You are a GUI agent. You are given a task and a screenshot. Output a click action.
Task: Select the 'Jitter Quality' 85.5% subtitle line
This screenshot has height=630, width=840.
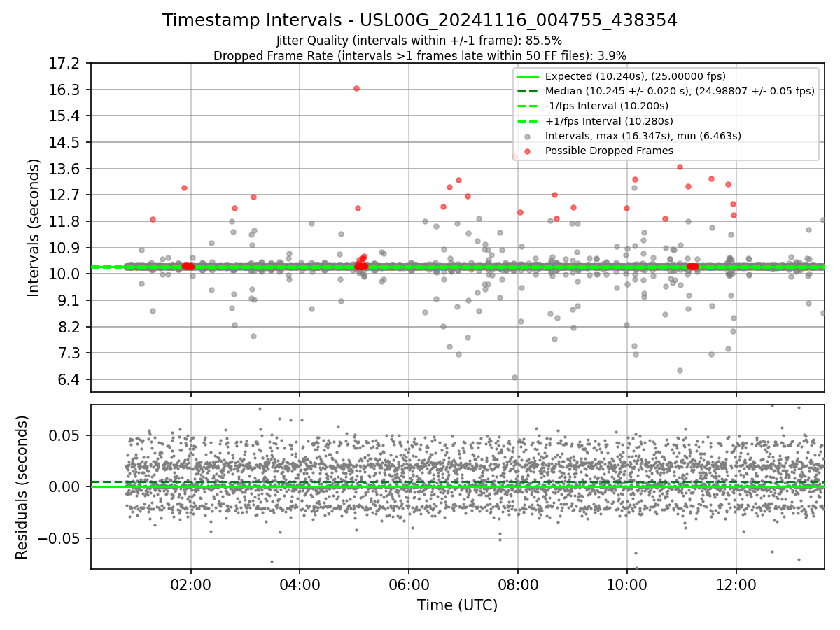[419, 41]
